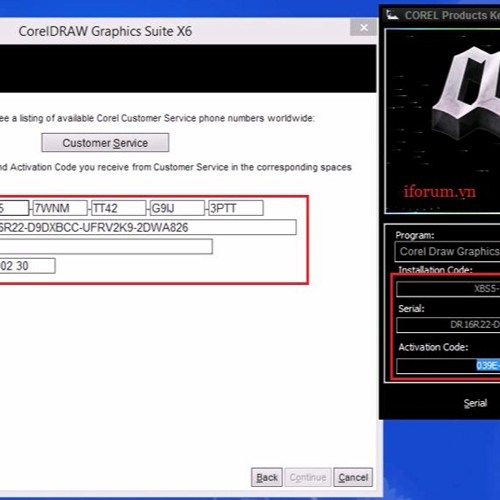Open the Program dropdown in the keygen window
The image size is (500, 500).
[448, 252]
